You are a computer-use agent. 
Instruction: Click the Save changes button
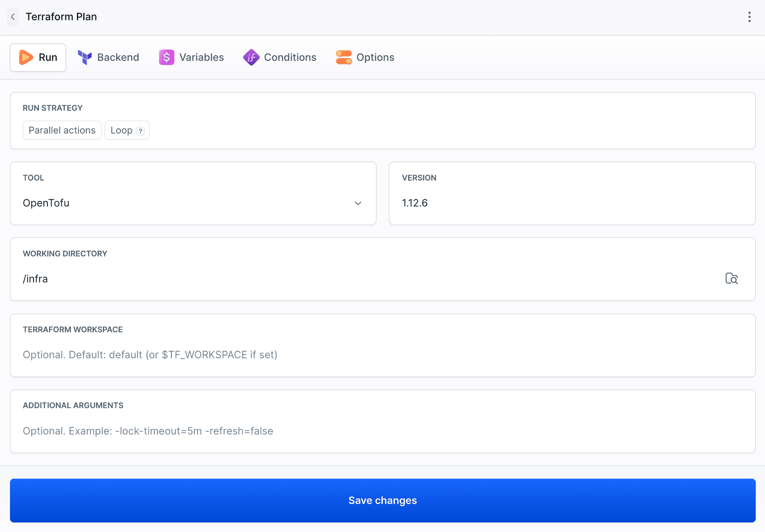(382, 501)
